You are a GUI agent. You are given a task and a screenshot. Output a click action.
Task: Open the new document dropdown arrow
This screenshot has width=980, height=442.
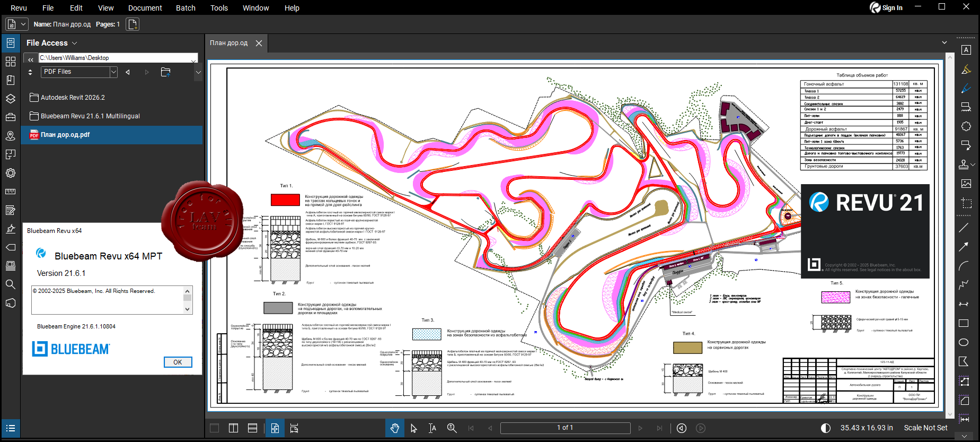click(23, 24)
